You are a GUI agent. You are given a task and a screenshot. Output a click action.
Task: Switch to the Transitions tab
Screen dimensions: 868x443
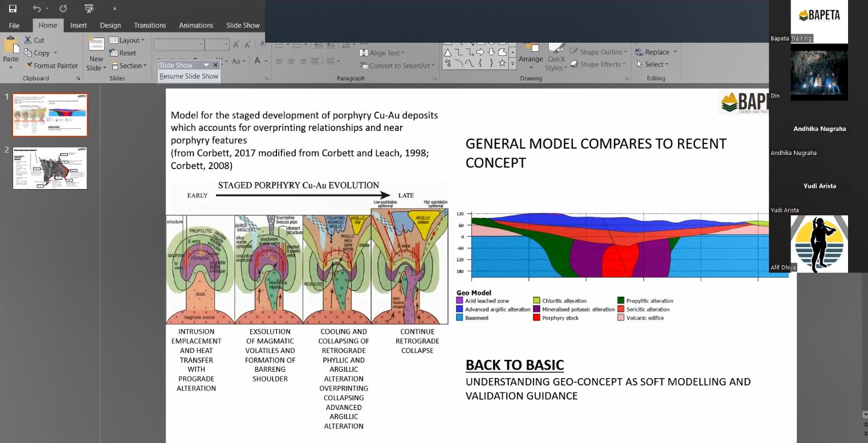pos(150,25)
